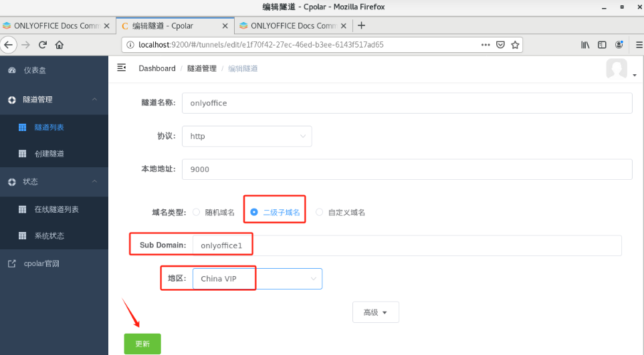Click the green 更新 button
644x355 pixels.
pyautogui.click(x=142, y=344)
